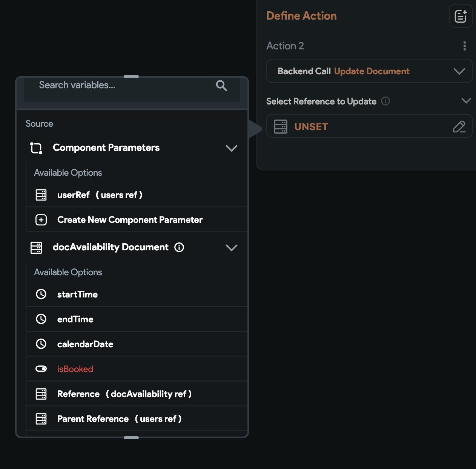The height and width of the screenshot is (469, 476).
Task: Click the add note icon beside Define Action
Action: pos(461,16)
